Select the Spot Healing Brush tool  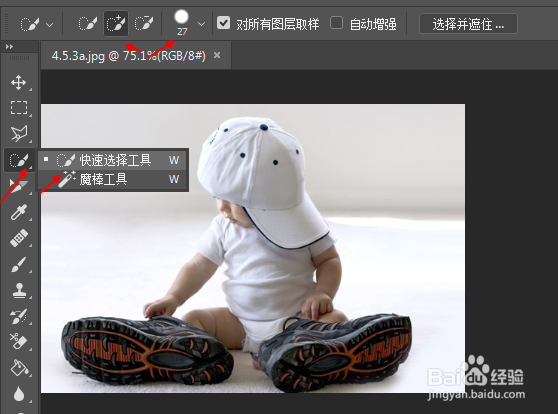pos(19,238)
